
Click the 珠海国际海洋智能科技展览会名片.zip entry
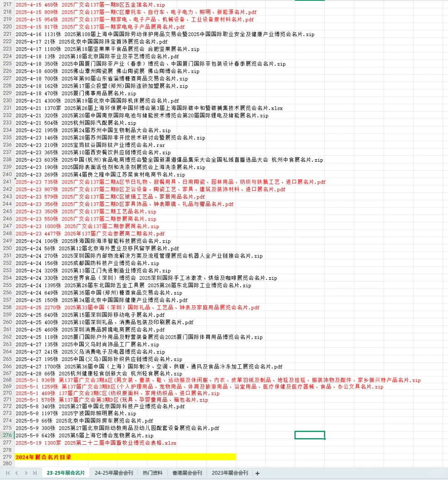point(93,241)
